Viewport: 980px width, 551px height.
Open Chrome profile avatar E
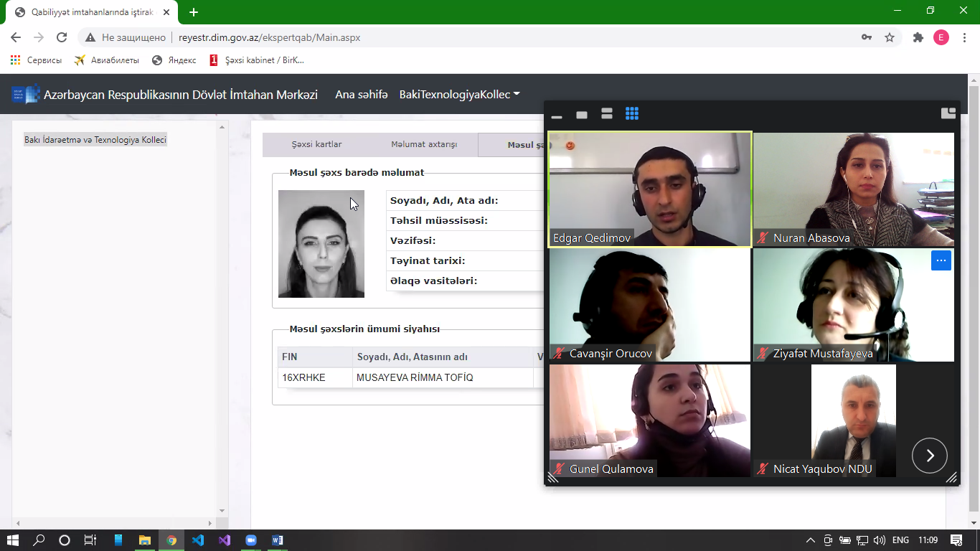click(x=941, y=37)
